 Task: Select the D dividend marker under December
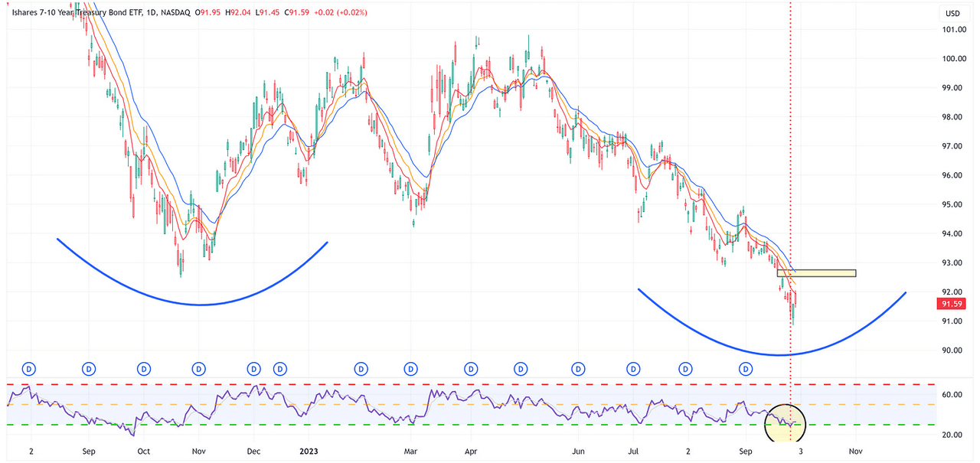(253, 368)
